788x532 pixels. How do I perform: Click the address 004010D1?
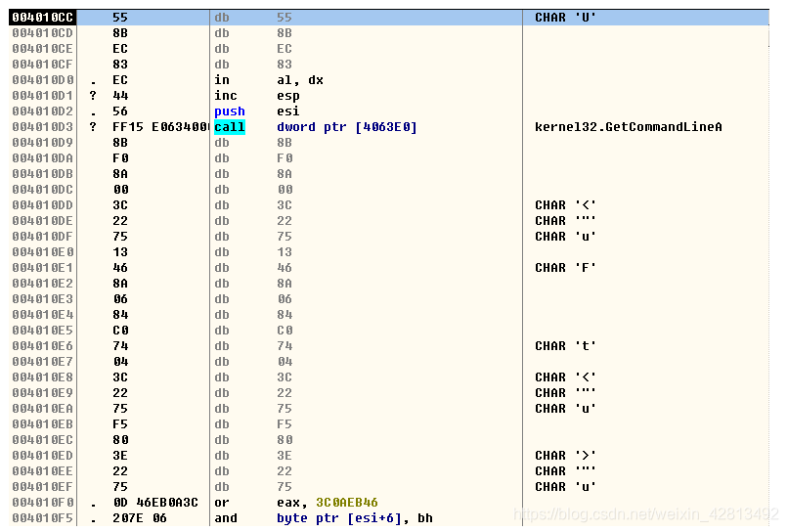(43, 96)
